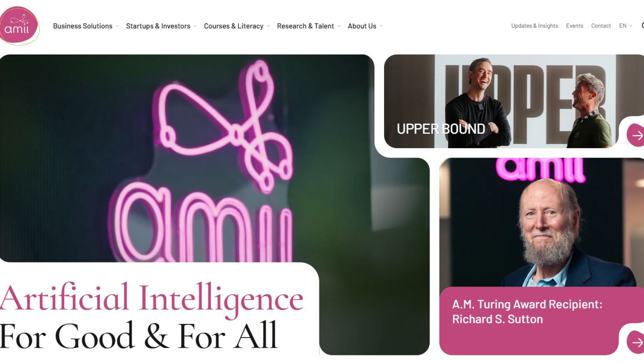Open the EN language selector
Image resolution: width=644 pixels, height=362 pixels.
tap(626, 26)
